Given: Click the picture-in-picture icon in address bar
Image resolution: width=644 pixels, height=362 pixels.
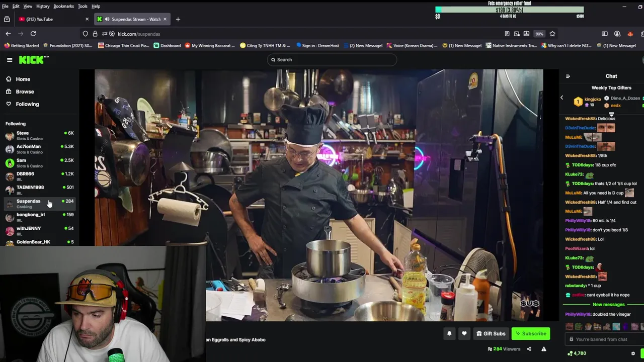Looking at the screenshot, I should pos(517,34).
